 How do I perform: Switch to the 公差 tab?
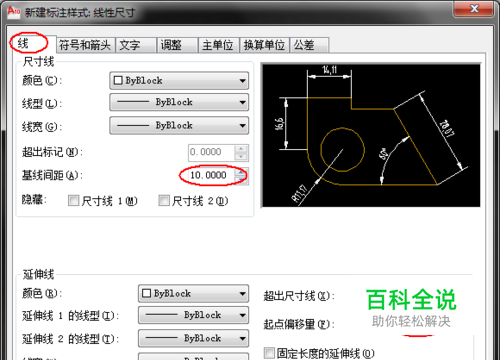(x=309, y=45)
